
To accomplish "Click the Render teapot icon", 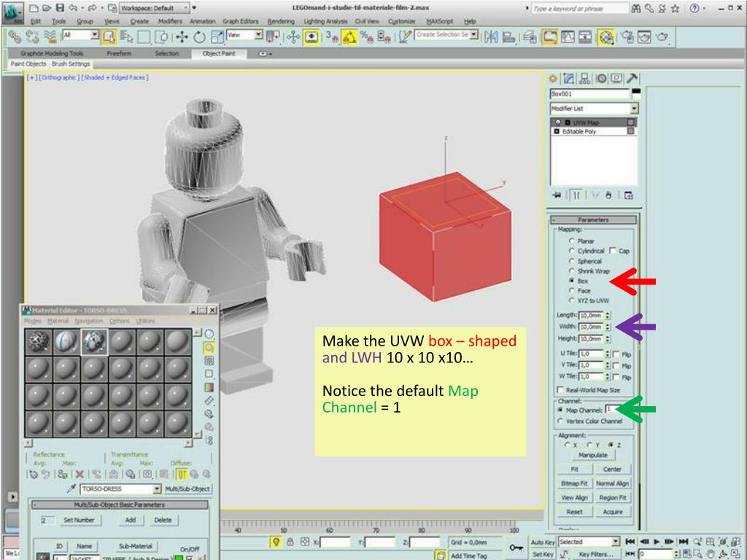I will (662, 36).
